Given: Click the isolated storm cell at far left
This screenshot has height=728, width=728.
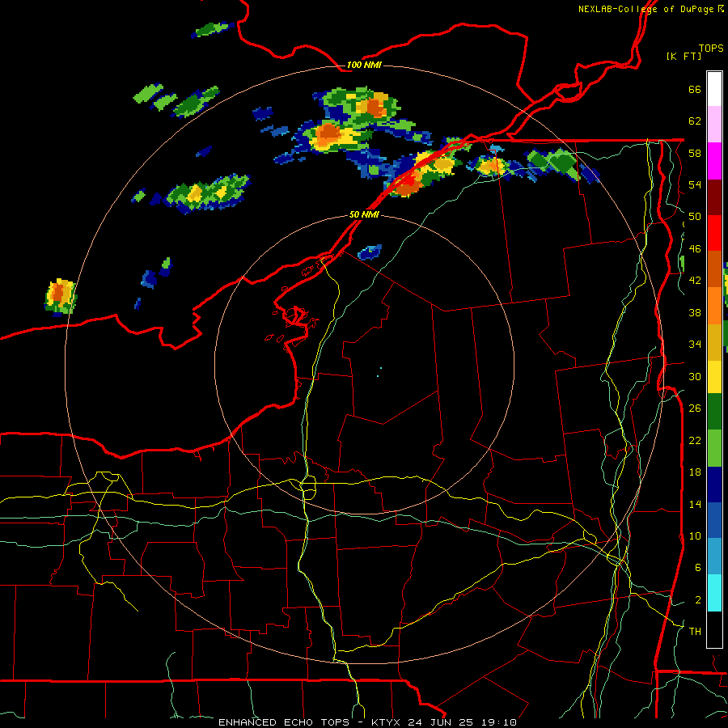Looking at the screenshot, I should [61, 297].
